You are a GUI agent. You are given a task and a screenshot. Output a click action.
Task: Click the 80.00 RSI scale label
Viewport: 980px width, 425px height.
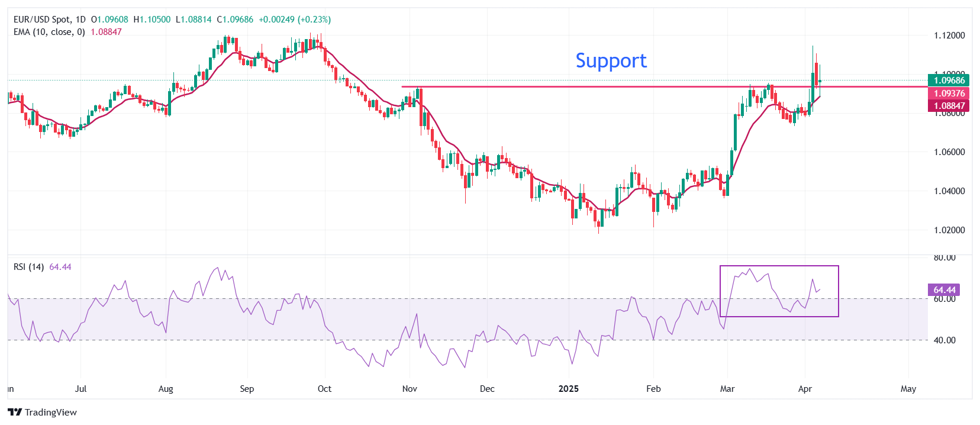point(944,257)
